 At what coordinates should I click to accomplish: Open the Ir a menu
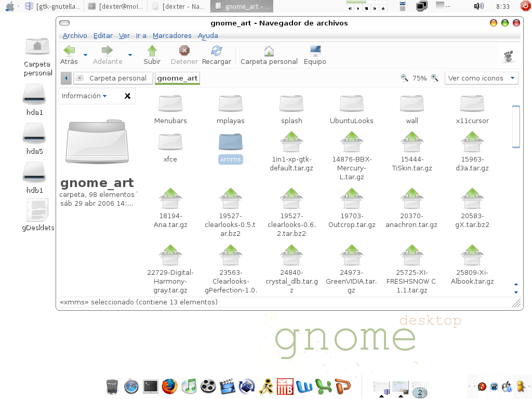(x=141, y=36)
